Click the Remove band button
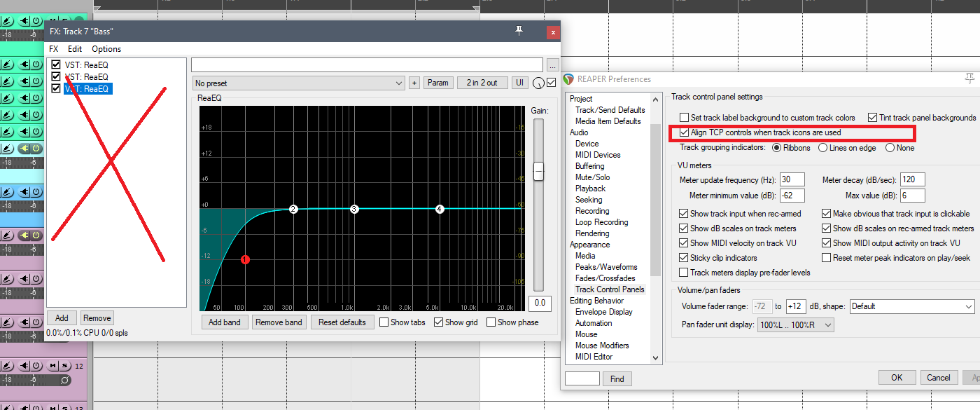Viewport: 980px width, 410px height. point(279,322)
